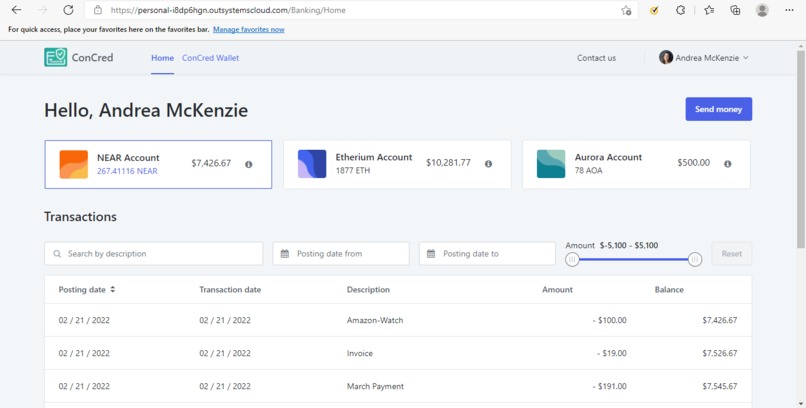The image size is (806, 408).
Task: Click the site lock icon in address bar
Action: pos(98,10)
